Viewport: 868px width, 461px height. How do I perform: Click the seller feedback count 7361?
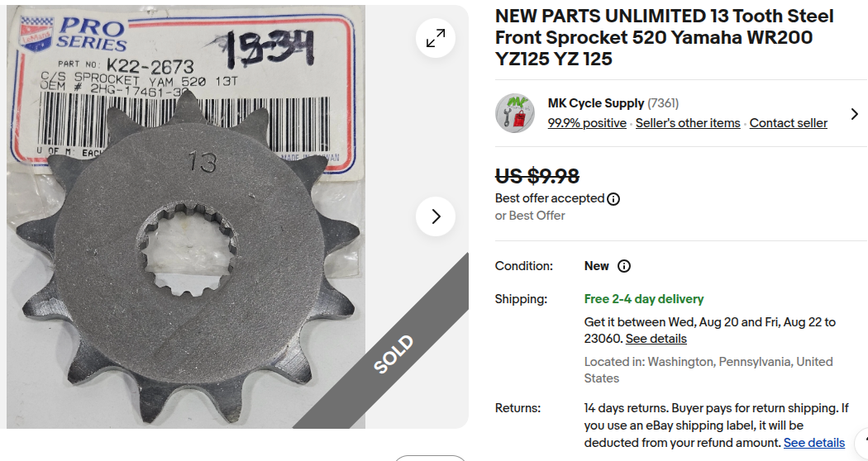[663, 103]
